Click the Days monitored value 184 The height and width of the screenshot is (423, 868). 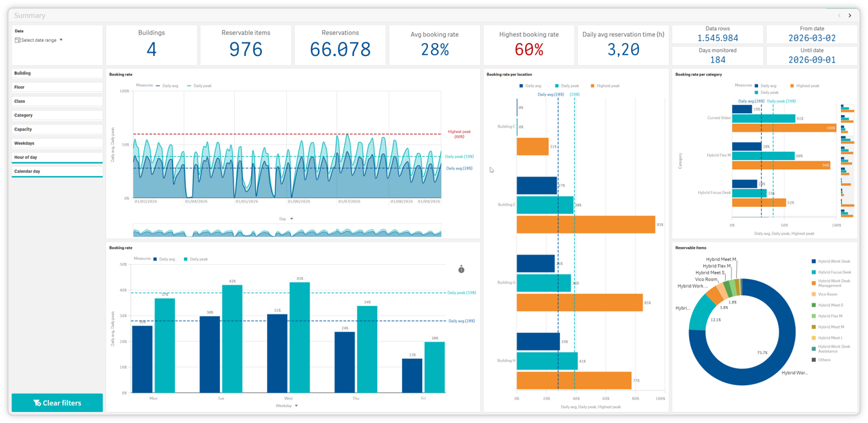point(717,60)
